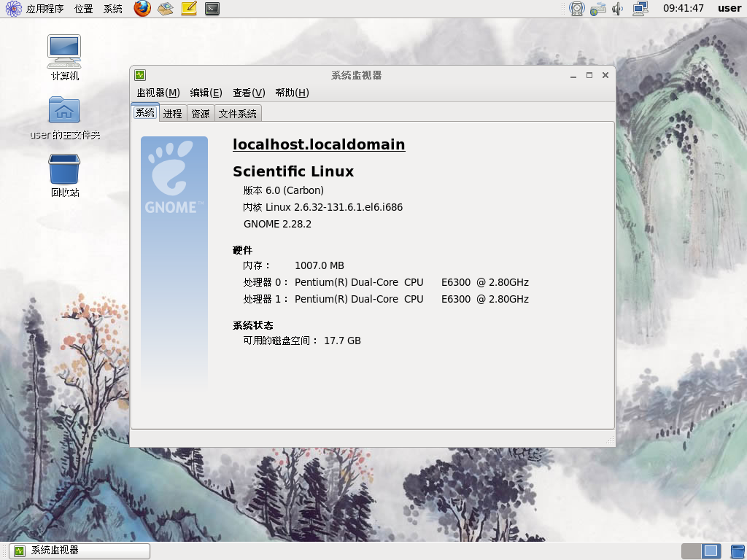
Task: Click the 版本 6.0 (Carbon) line
Action: click(284, 190)
